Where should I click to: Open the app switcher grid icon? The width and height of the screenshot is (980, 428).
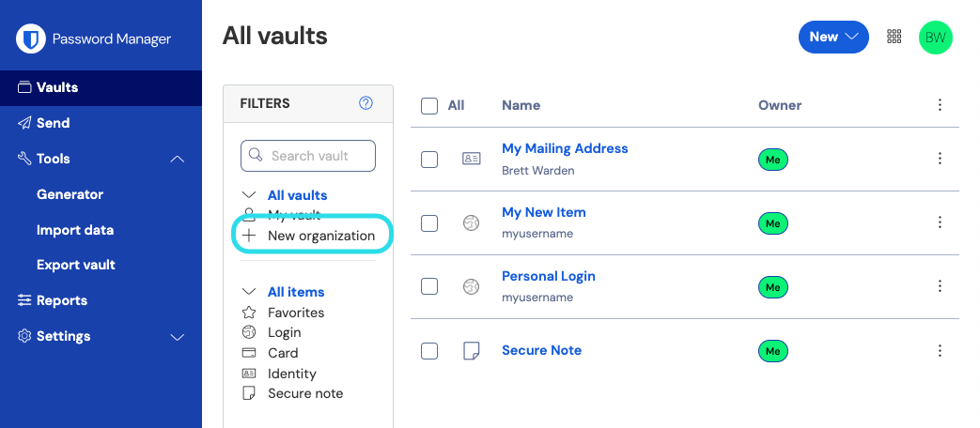coord(894,37)
